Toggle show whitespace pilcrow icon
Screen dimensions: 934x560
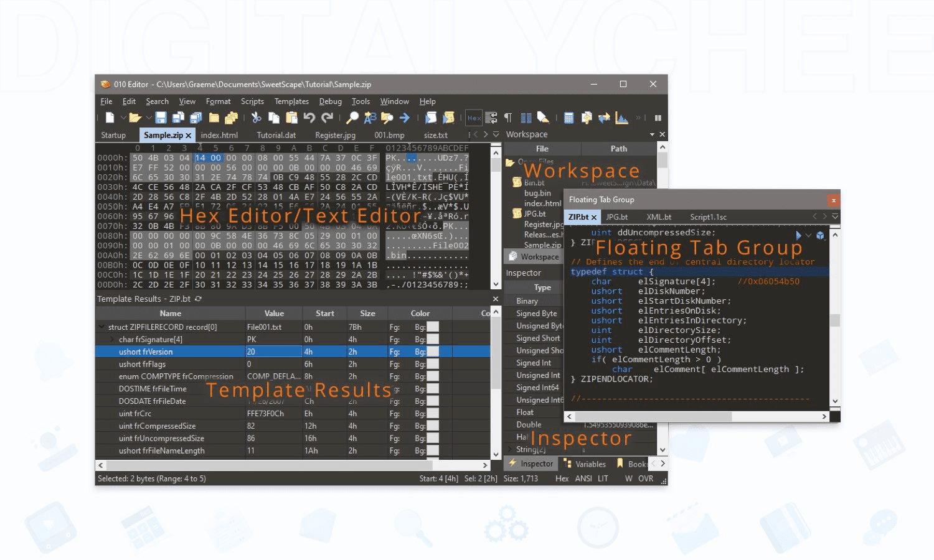pos(508,118)
